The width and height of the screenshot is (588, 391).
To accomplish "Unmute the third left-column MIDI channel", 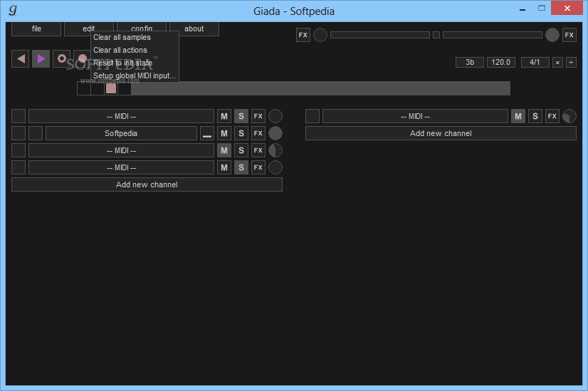I will click(224, 150).
